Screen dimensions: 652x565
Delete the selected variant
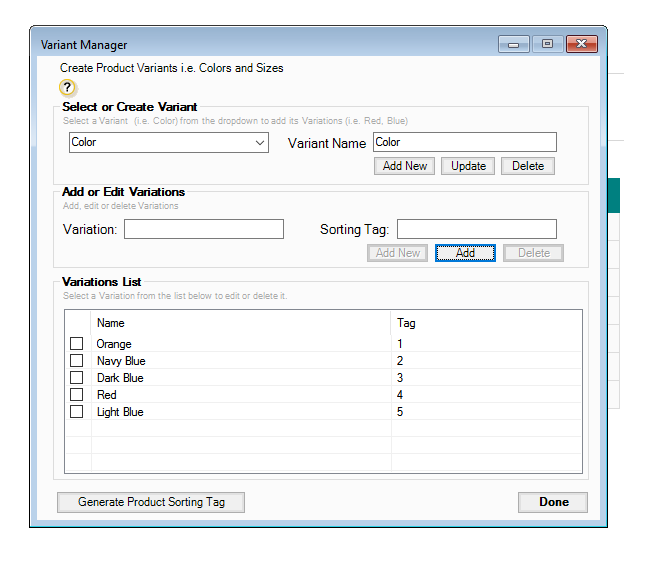click(527, 166)
